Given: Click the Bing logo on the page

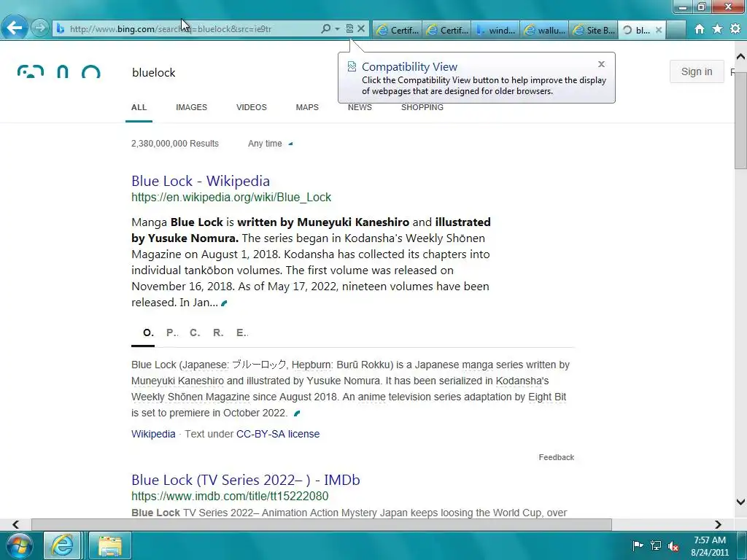Looking at the screenshot, I should coord(58,72).
